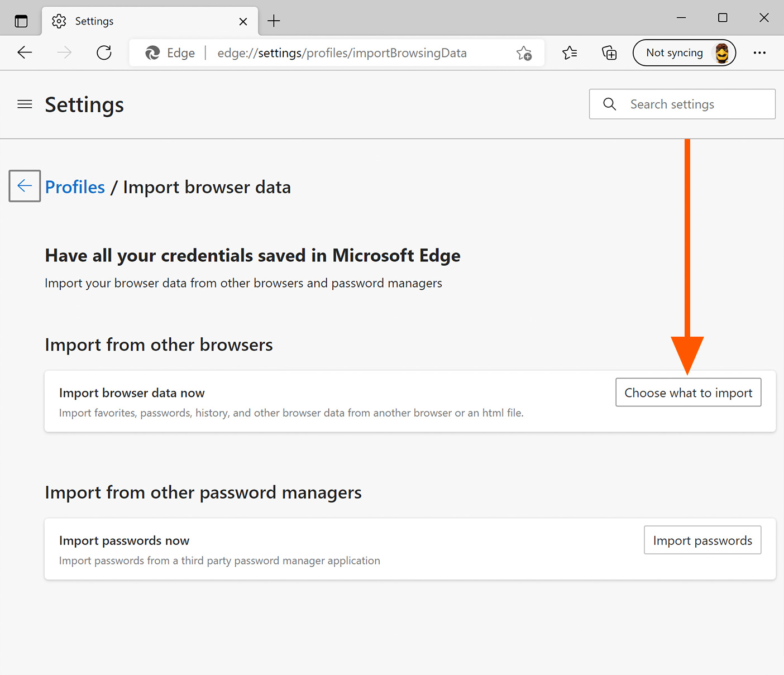Click the back arrow next to Profiles
Viewport: 784px width, 675px height.
pos(25,186)
